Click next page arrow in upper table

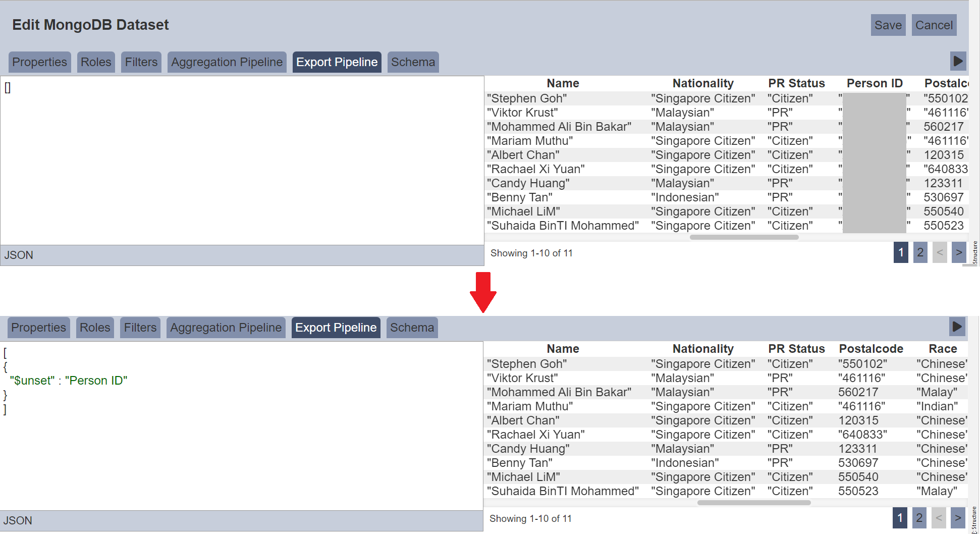pos(959,252)
